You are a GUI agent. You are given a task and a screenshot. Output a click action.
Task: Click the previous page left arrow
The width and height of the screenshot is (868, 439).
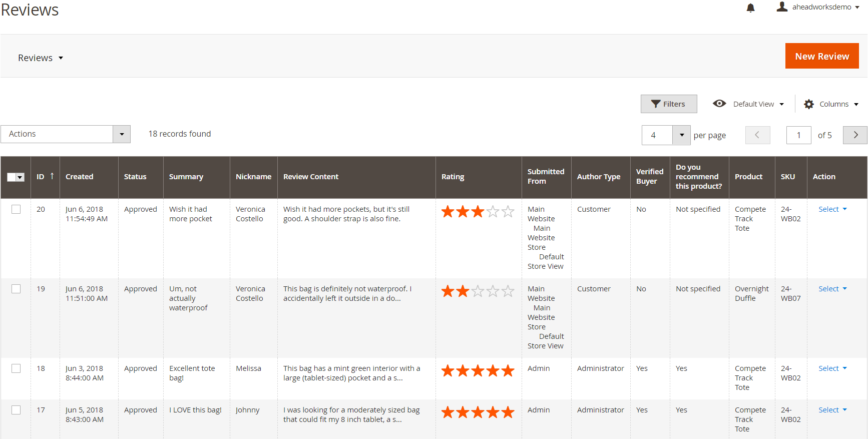point(757,135)
